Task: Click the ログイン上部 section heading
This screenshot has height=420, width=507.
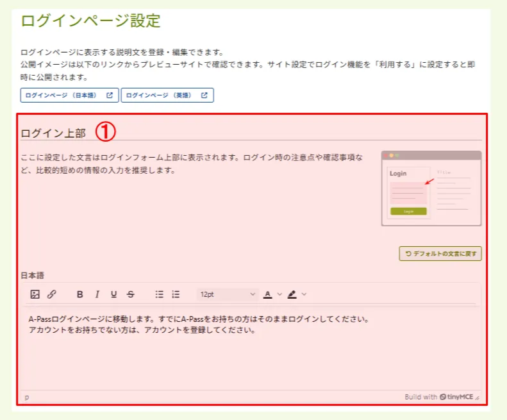Action: click(53, 133)
